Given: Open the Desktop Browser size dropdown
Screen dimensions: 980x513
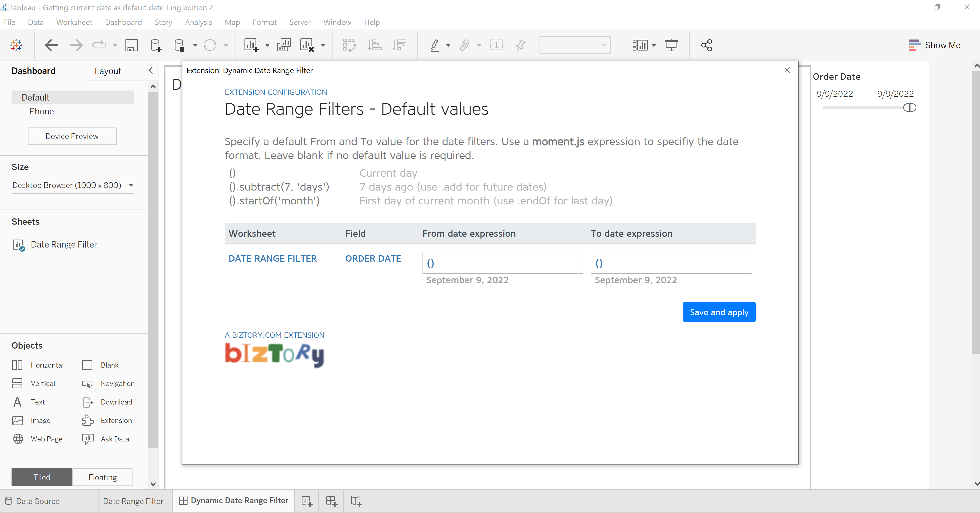Looking at the screenshot, I should click(x=73, y=185).
